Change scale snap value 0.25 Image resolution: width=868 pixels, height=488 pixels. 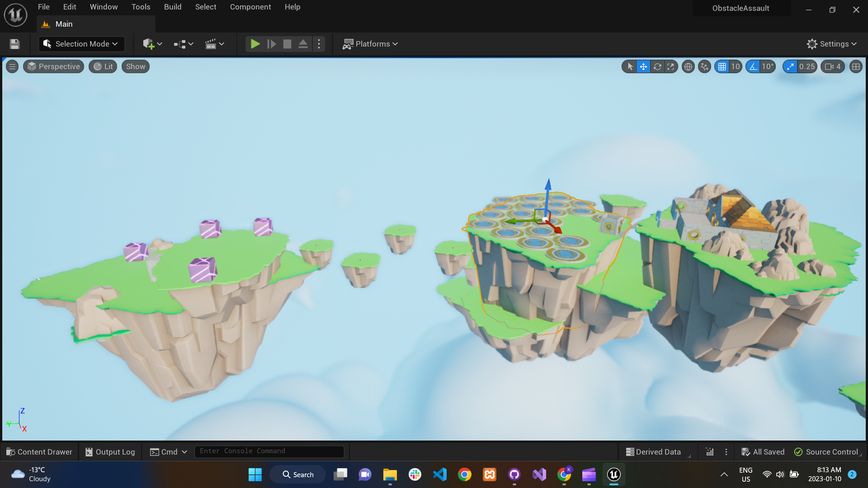click(x=807, y=66)
